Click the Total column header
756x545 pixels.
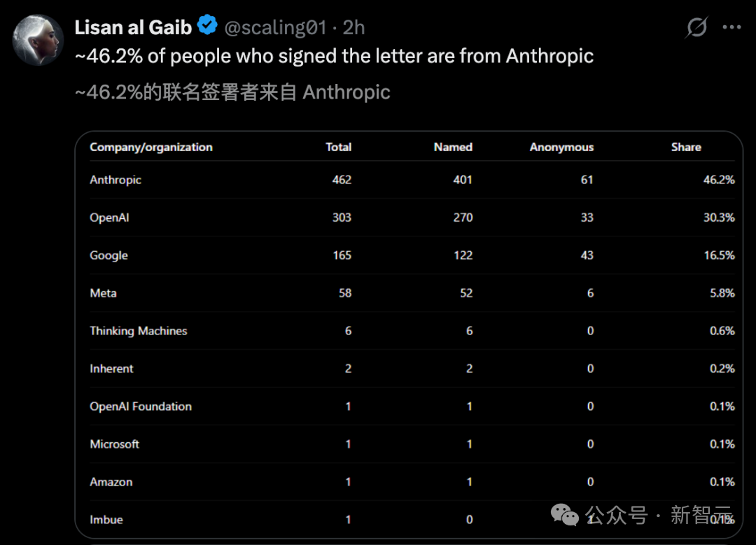click(338, 147)
